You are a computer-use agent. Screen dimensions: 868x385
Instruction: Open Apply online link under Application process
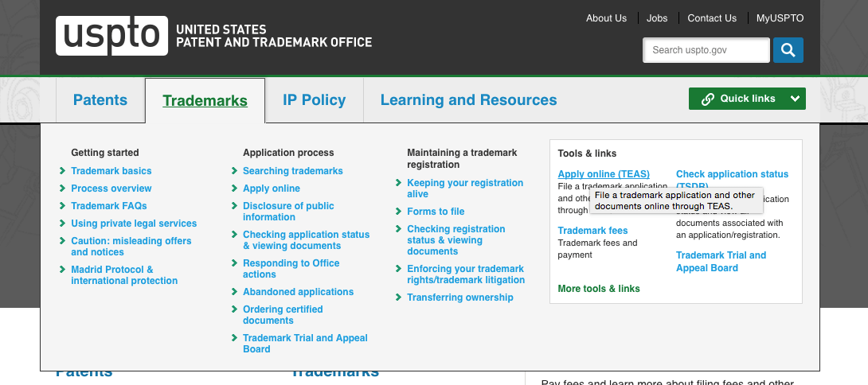(x=272, y=189)
